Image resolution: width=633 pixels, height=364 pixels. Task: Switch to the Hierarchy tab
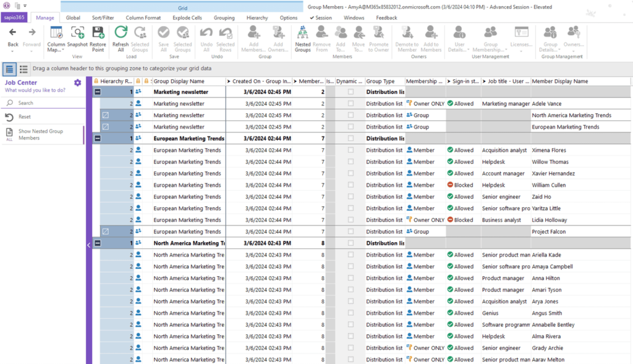257,18
